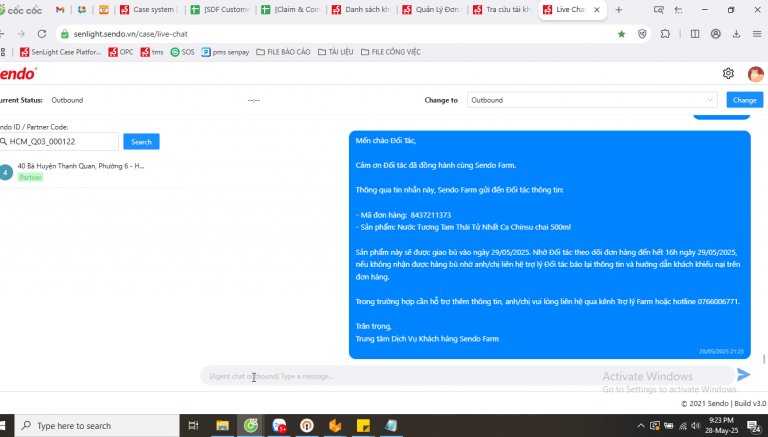The width and height of the screenshot is (768, 437).
Task: Open the extensions puzzle icon
Action: [x=665, y=34]
